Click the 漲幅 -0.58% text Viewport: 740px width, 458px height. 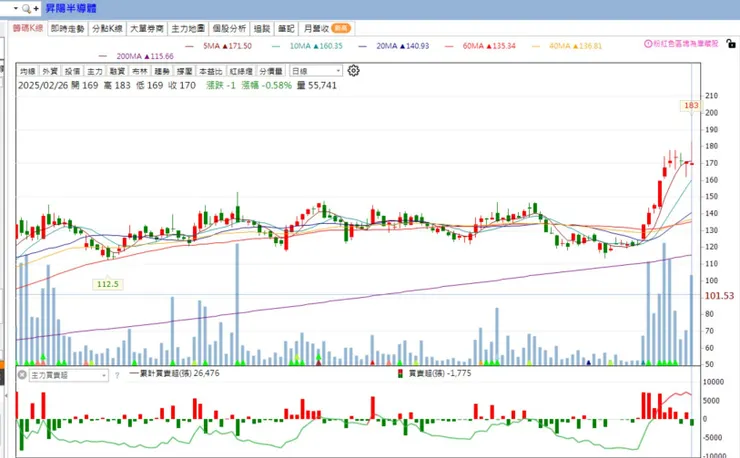[x=267, y=85]
